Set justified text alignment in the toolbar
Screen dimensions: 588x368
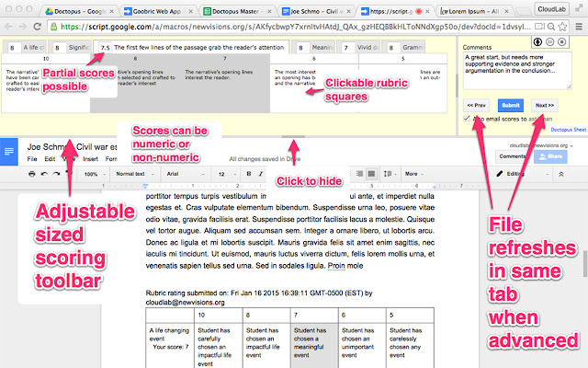coord(371,174)
